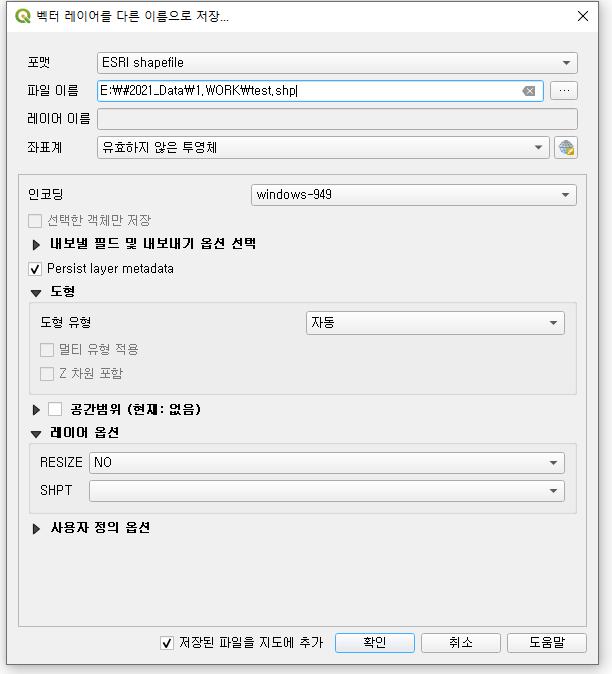This screenshot has width=612, height=674.
Task: Open the 포맷 dropdown showing ESRI shapefile
Action: tap(337, 63)
